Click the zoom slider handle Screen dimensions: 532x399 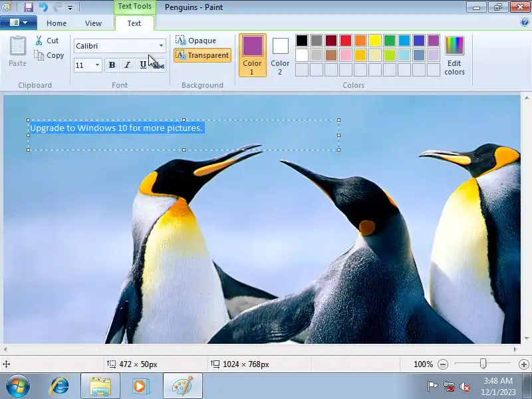pyautogui.click(x=483, y=364)
